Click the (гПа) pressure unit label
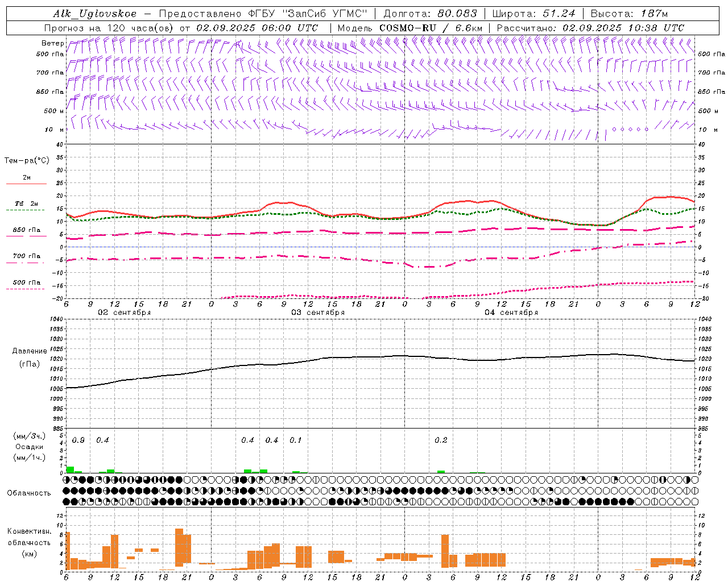 (x=29, y=364)
